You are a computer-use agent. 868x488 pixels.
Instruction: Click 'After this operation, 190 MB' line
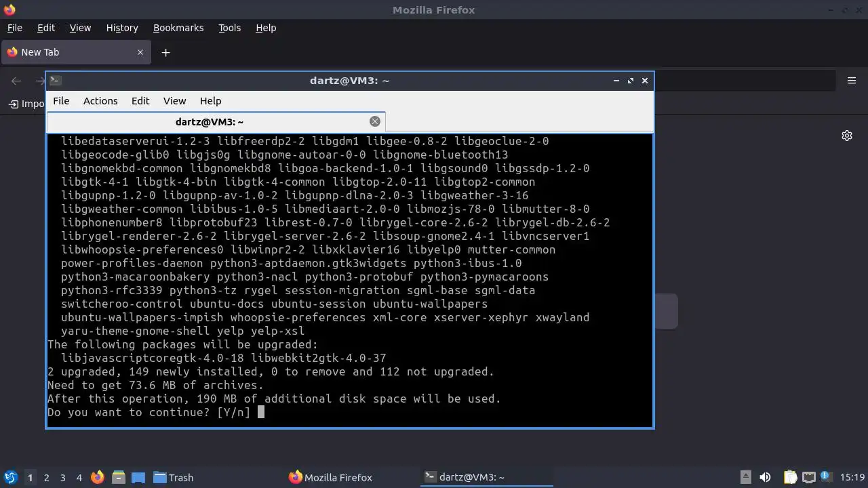tap(274, 399)
